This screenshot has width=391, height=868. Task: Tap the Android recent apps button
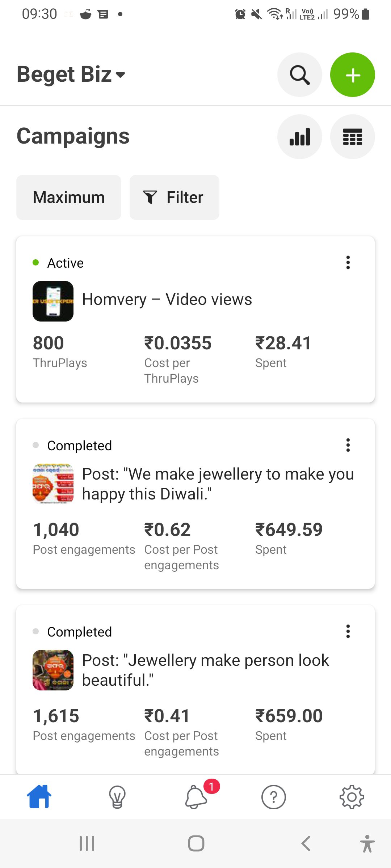(x=87, y=843)
